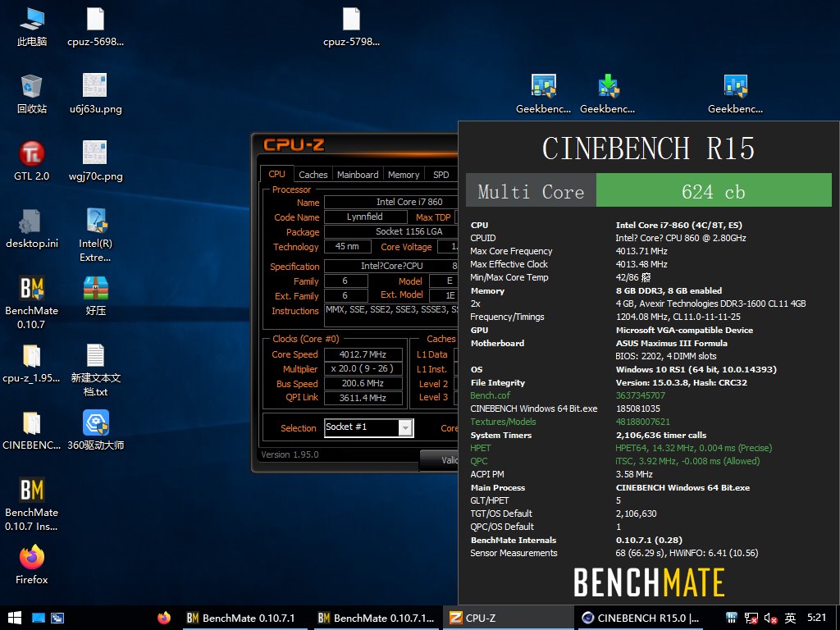Viewport: 840px width, 630px height.
Task: Click the Validate button in CPU-Z
Action: click(x=440, y=459)
